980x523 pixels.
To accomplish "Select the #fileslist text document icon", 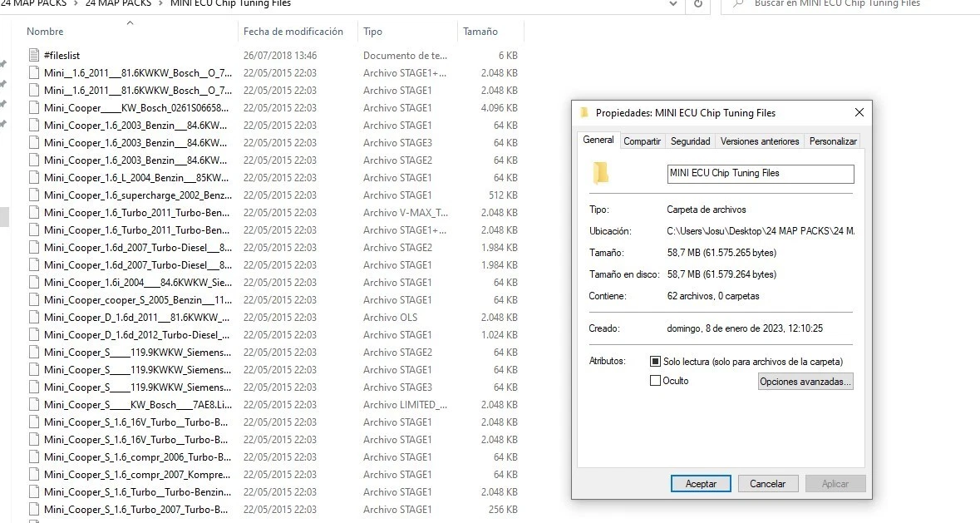I will click(34, 55).
